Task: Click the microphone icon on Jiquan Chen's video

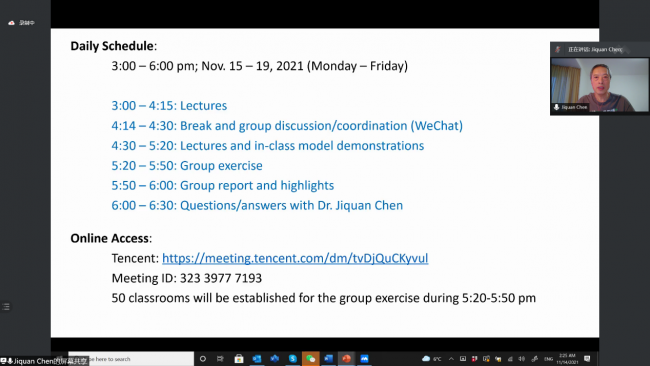Action: [556, 107]
